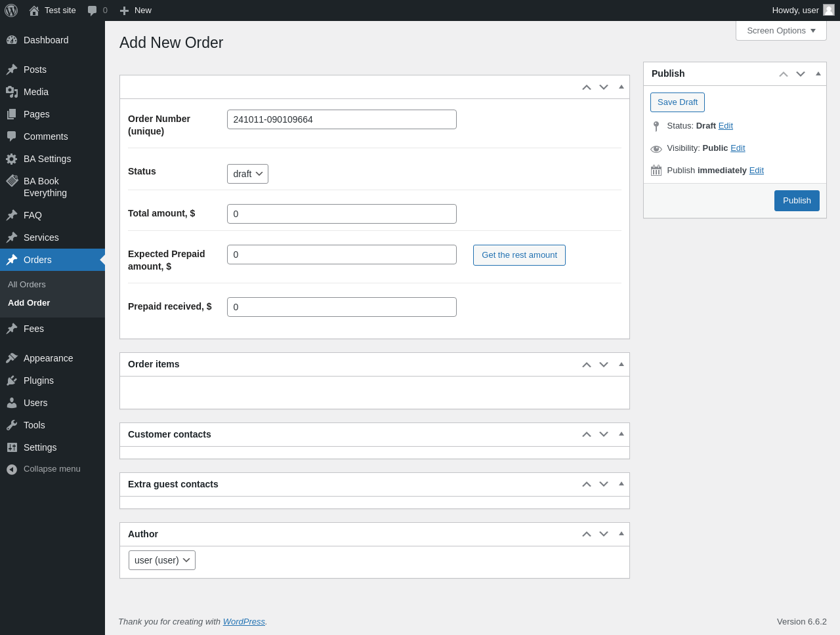Open All Orders submenu item
Screen dimensions: 840x635
(x=27, y=285)
